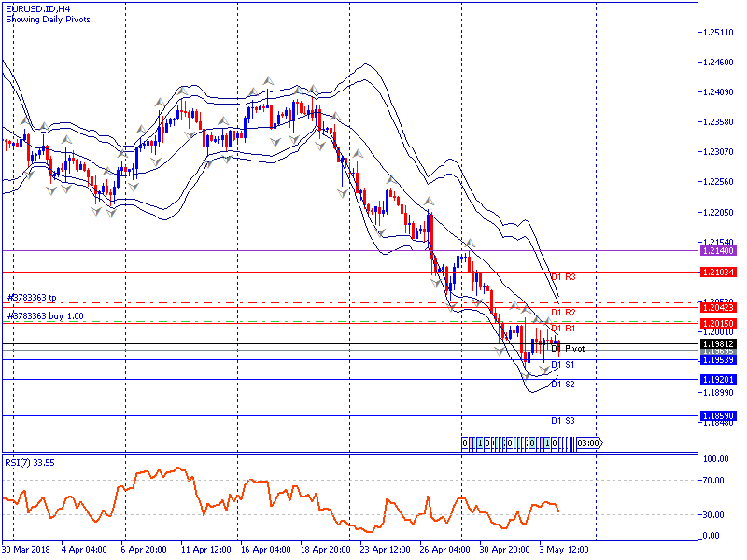
Task: Click the D1 S3 support label
Action: pos(563,421)
